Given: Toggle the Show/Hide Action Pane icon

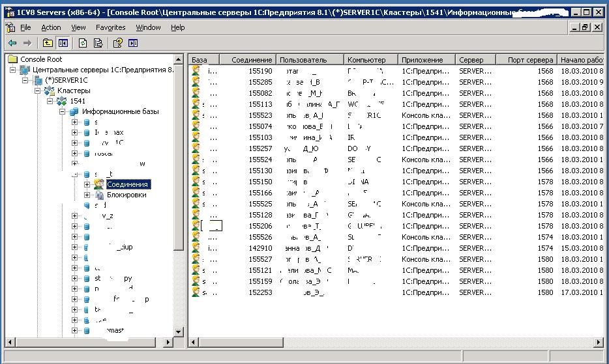Looking at the screenshot, I should click(x=133, y=43).
